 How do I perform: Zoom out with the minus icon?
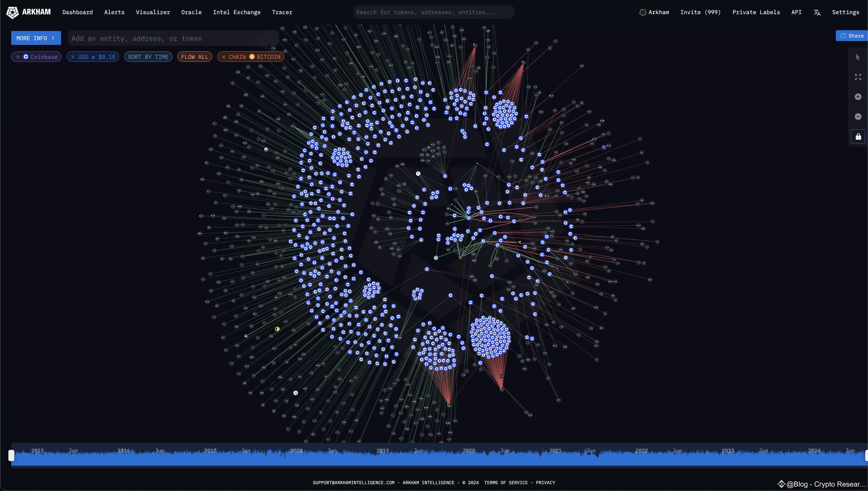click(x=858, y=117)
